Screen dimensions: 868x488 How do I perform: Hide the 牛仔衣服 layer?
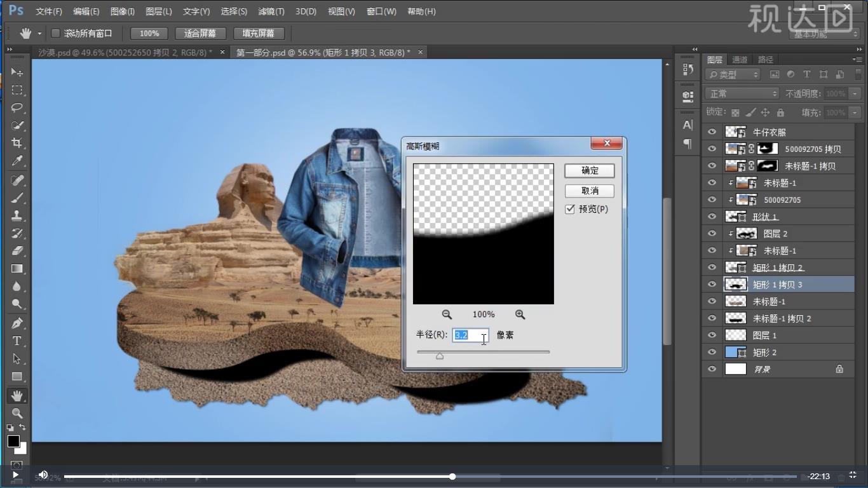712,132
